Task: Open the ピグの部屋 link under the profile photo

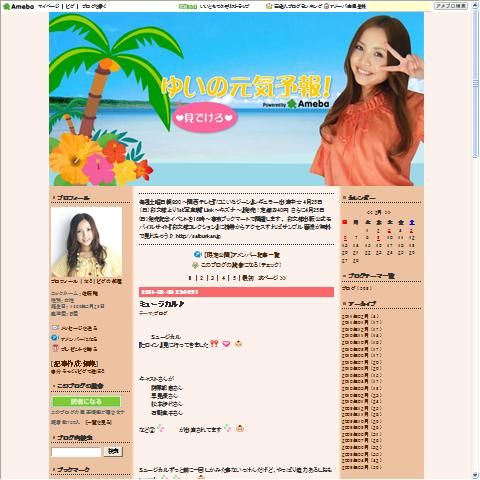Action: tap(109, 282)
